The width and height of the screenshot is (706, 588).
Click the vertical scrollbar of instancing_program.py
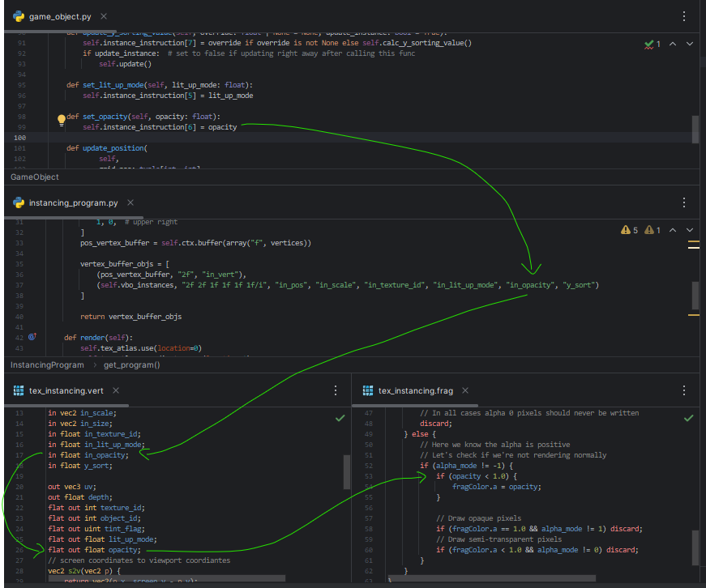(695, 295)
